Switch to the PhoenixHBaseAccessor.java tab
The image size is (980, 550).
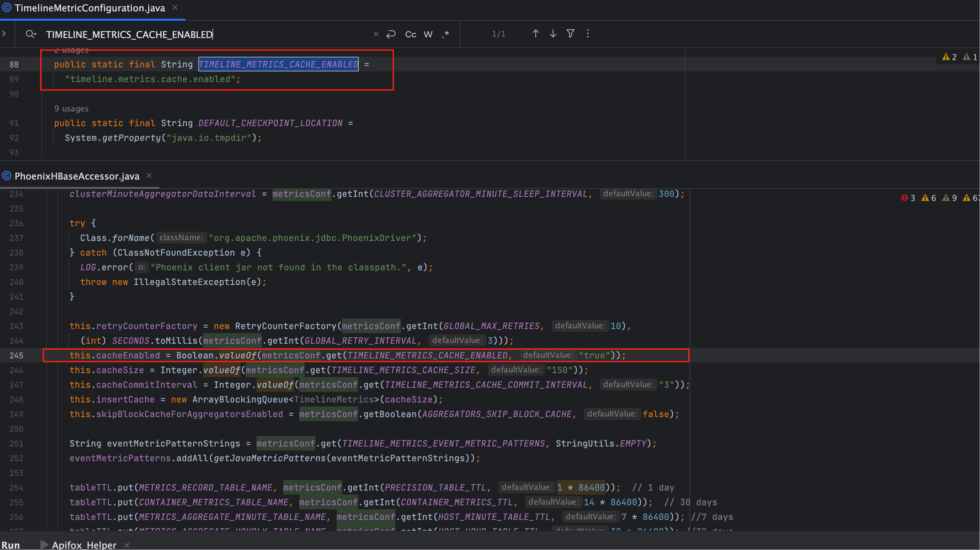77,176
